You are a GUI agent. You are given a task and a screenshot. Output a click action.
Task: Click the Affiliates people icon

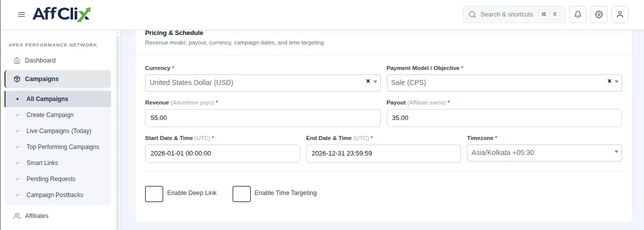click(x=17, y=216)
